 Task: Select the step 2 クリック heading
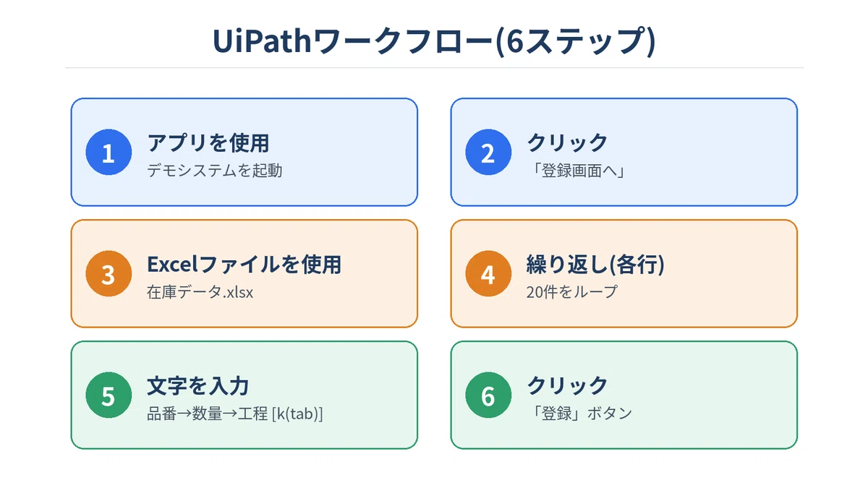[568, 142]
